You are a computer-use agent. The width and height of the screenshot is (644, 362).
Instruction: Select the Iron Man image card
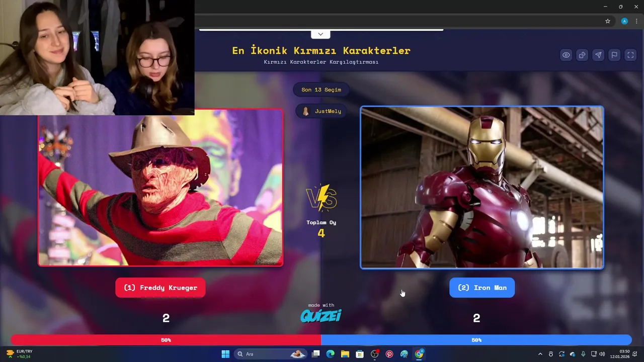[482, 187]
